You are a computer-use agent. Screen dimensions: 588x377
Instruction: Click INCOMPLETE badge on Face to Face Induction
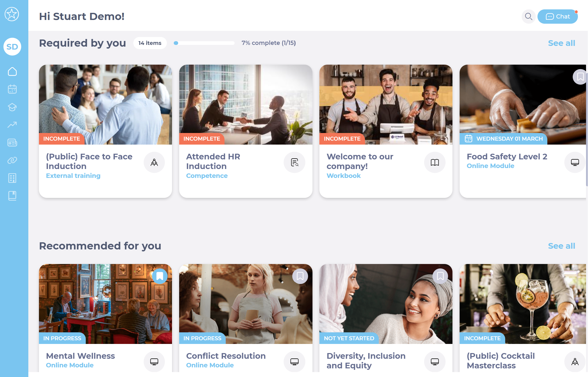pyautogui.click(x=62, y=139)
